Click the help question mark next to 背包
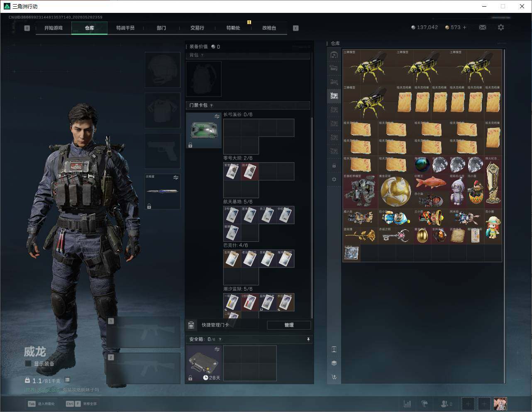This screenshot has width=532, height=412. click(202, 55)
